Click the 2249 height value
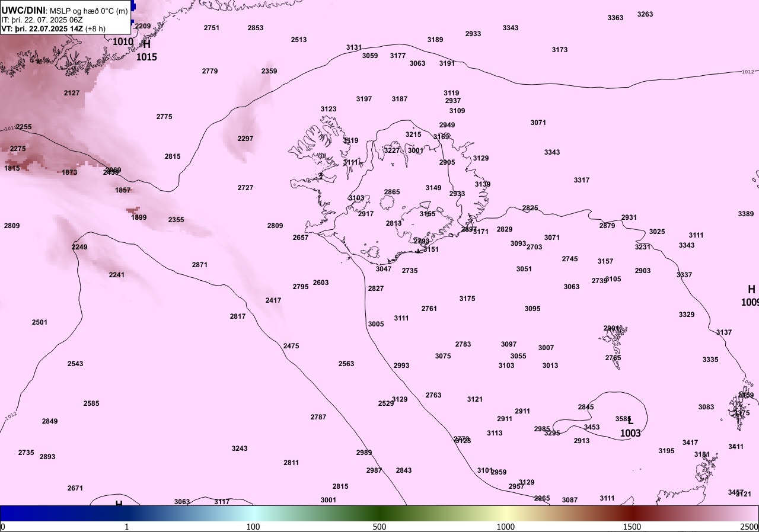 pos(79,247)
